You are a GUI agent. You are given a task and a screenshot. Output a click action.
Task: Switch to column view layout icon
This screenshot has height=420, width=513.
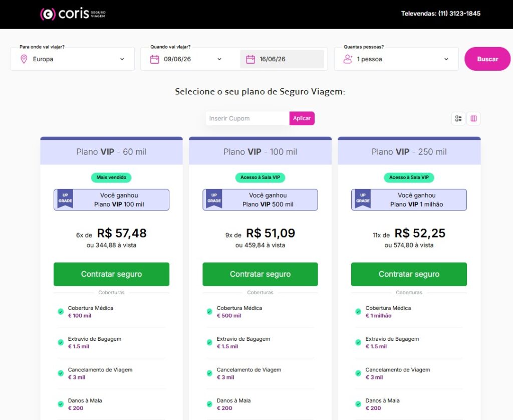pyautogui.click(x=473, y=119)
